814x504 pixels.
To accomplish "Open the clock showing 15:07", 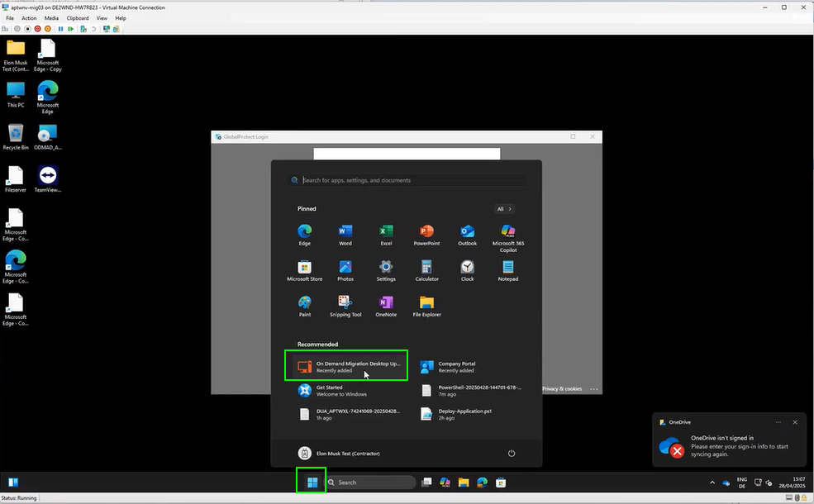I will tap(792, 483).
